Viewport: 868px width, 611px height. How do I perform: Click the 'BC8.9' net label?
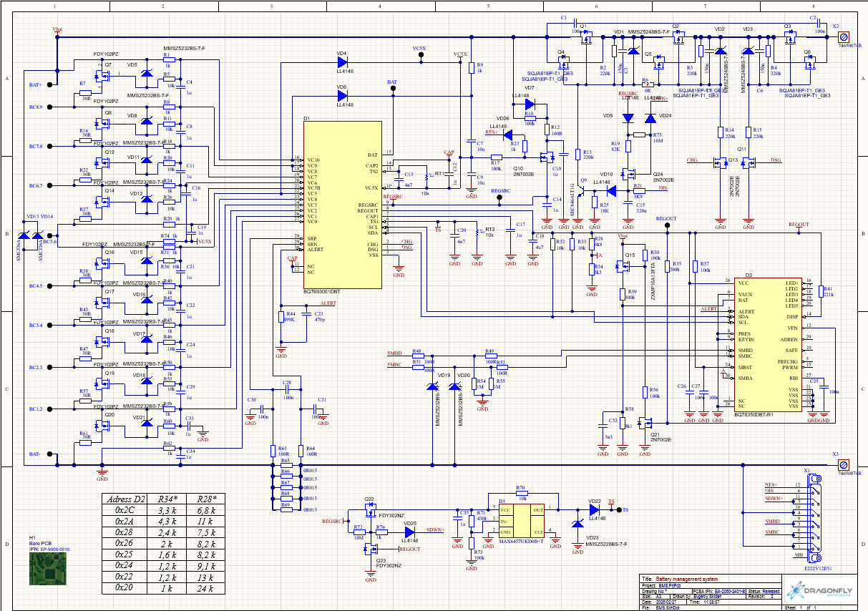pos(36,107)
